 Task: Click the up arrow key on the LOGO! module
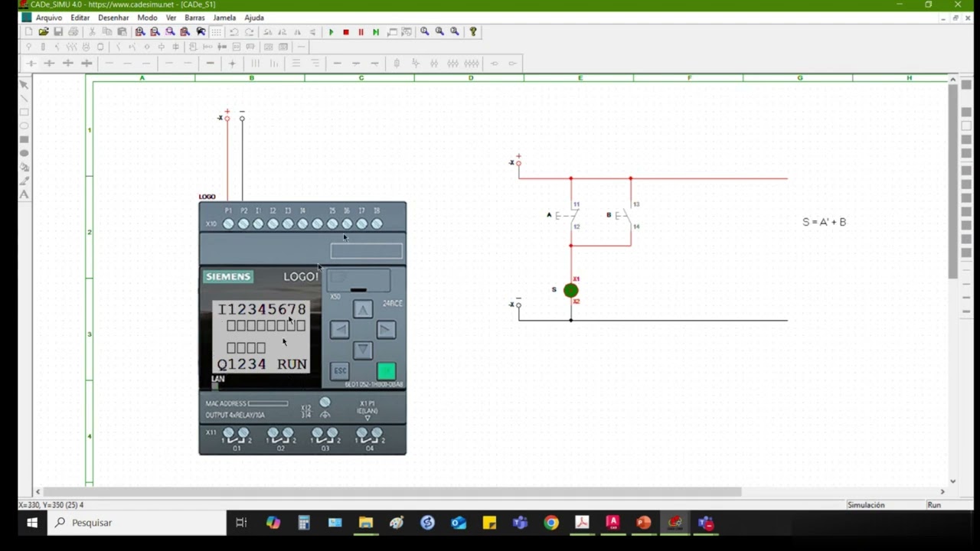click(x=363, y=309)
